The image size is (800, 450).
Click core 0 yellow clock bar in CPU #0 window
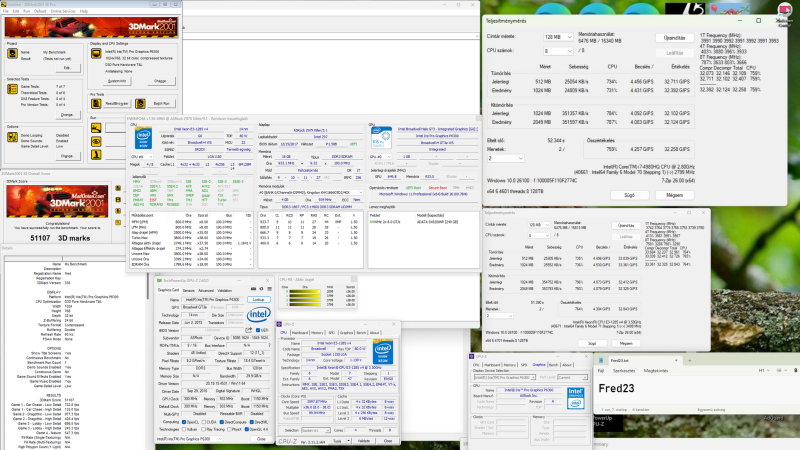[x=305, y=292]
